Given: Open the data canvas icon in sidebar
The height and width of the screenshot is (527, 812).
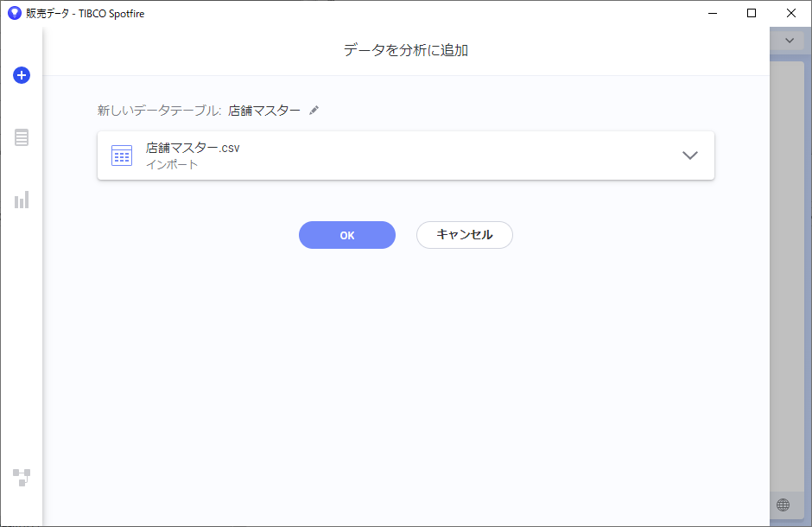Looking at the screenshot, I should point(22,477).
